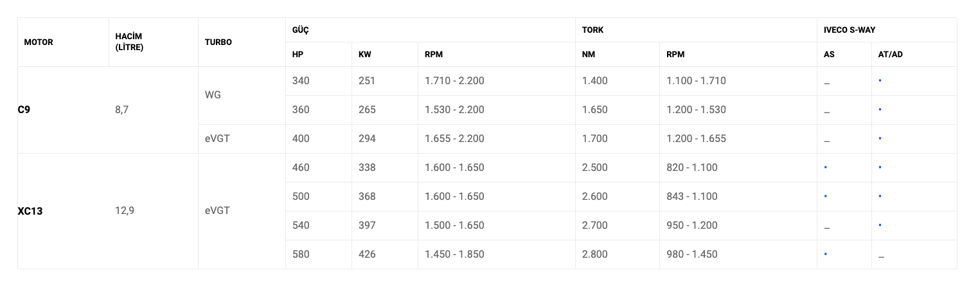The image size is (980, 286).
Task: Click the AT/AD dash for 580 HP
Action: [x=881, y=256]
